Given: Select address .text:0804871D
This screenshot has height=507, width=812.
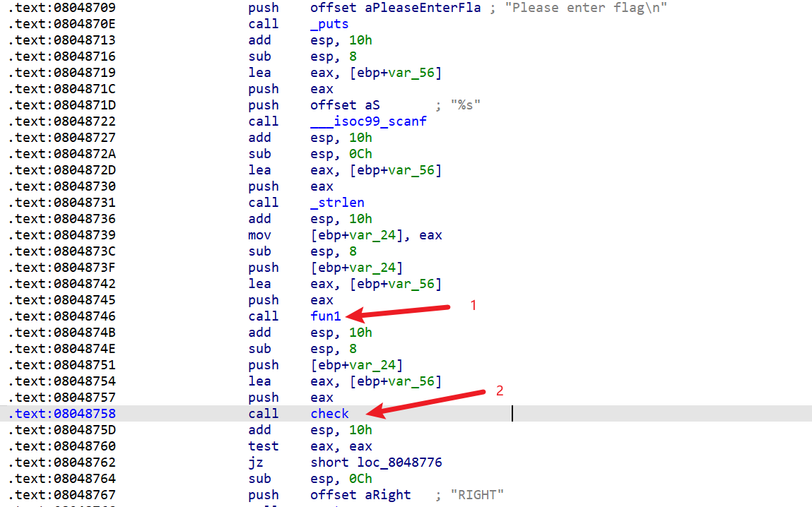Looking at the screenshot, I should point(61,105).
